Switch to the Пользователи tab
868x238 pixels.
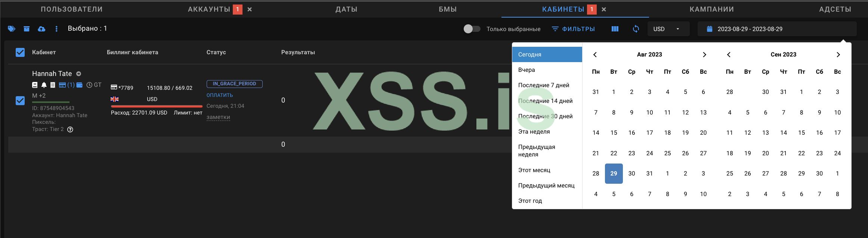coord(72,9)
